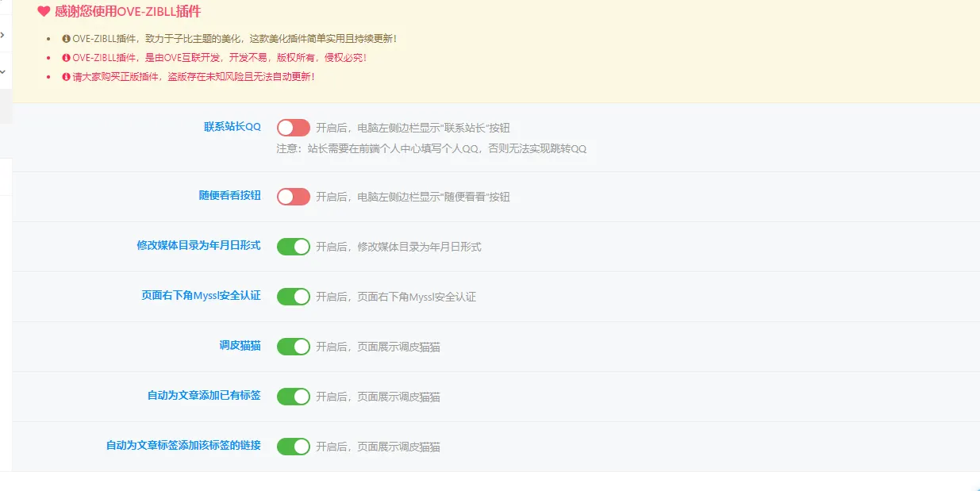The image size is (980, 491).
Task: Click the 调皮猫猫 setting label
Action: pyautogui.click(x=240, y=346)
